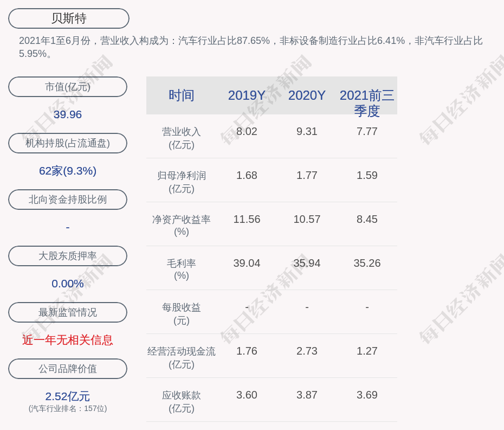The width and height of the screenshot is (504, 430).
Task: Select the 2019Y column header
Action: (247, 95)
